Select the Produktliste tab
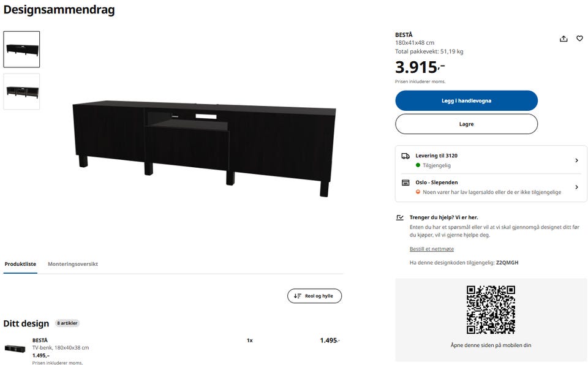This screenshot has width=588, height=365. coord(20,264)
